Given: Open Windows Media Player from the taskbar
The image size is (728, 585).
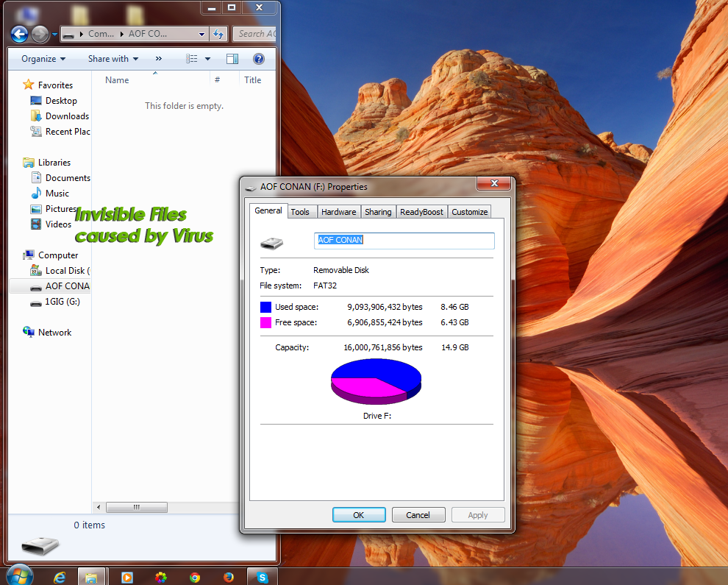Looking at the screenshot, I should pyautogui.click(x=126, y=577).
